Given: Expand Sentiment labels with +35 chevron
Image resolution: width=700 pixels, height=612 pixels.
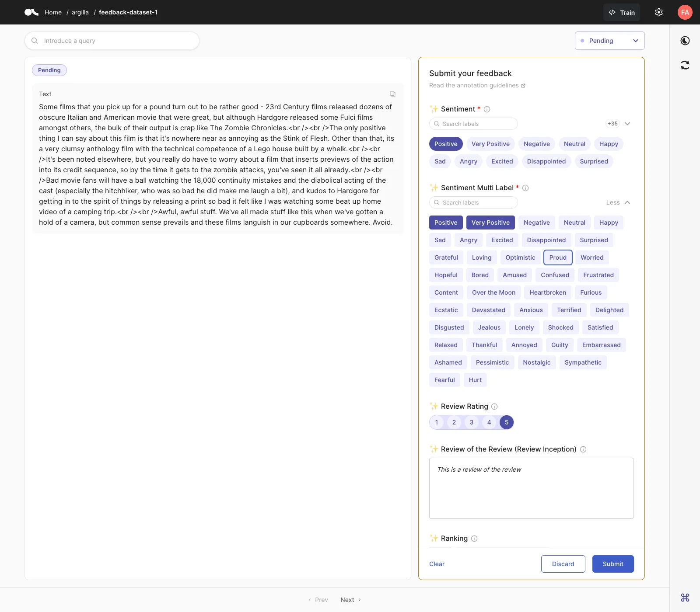Looking at the screenshot, I should [627, 124].
